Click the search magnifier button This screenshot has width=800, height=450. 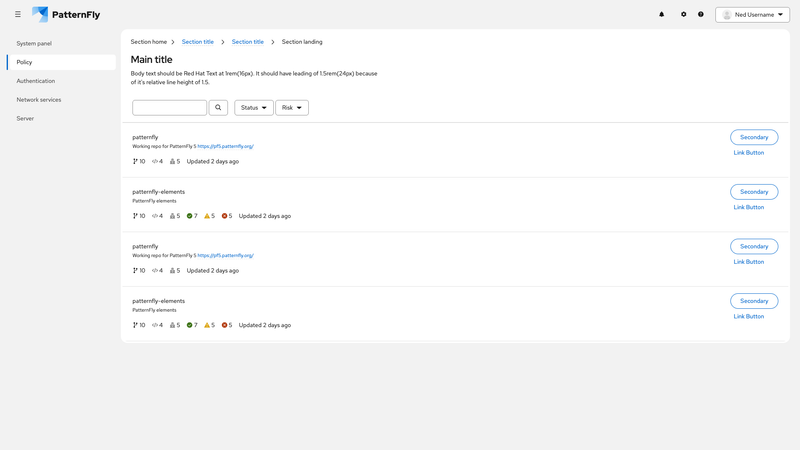pos(218,108)
